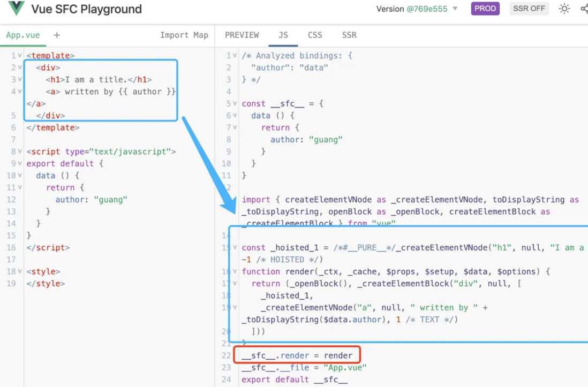The image size is (588, 387).
Task: Collapse the <script> block at App.vue line 8
Action: 19,151
